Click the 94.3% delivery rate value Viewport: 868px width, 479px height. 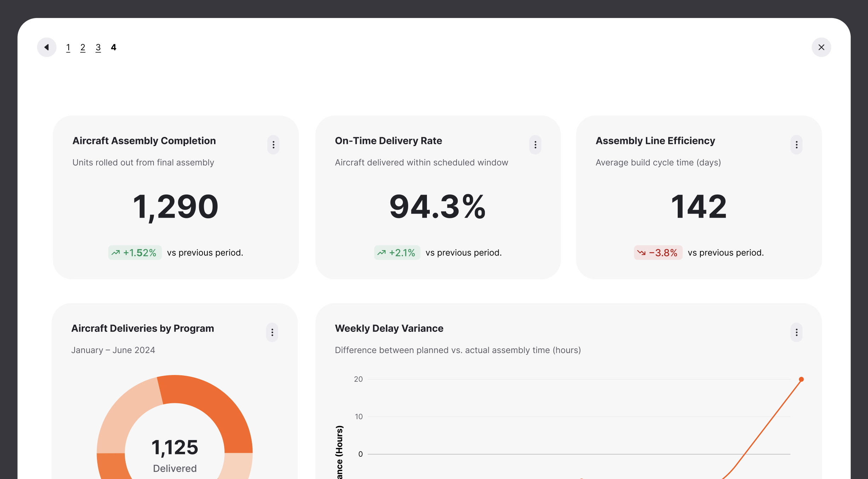click(x=438, y=207)
